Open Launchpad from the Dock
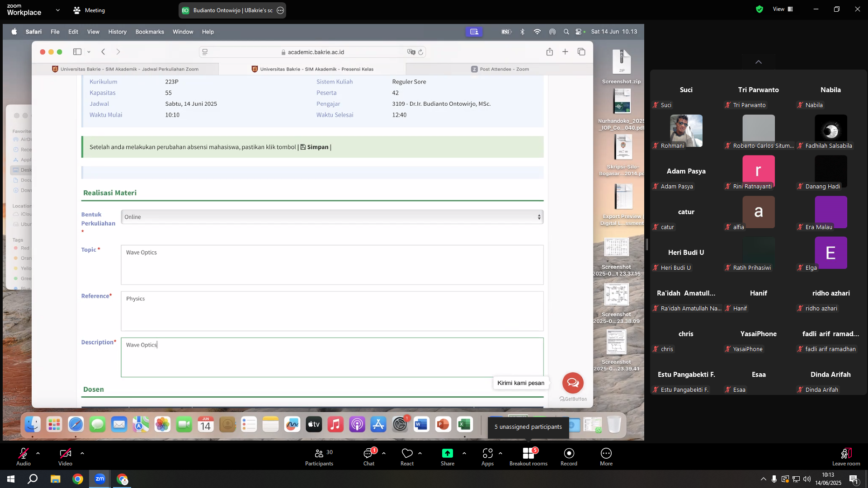The width and height of the screenshot is (868, 488). [54, 425]
